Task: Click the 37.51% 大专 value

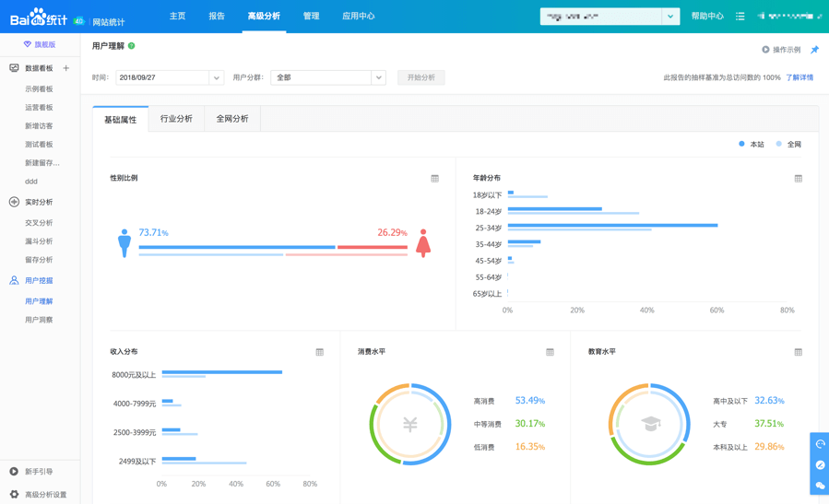Action: click(769, 424)
